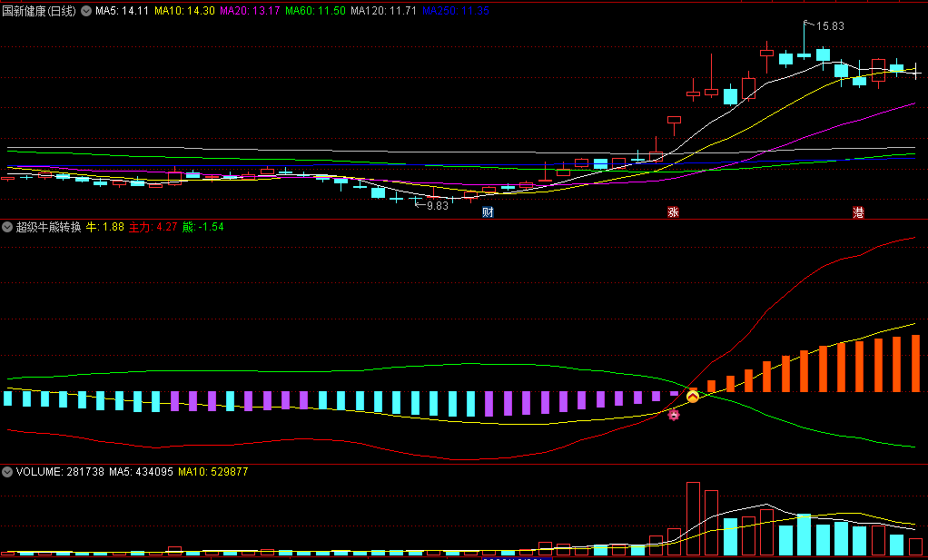Viewport: 928px width, 560px height.
Task: Click the MA60: 11.50 label
Action: coord(315,11)
